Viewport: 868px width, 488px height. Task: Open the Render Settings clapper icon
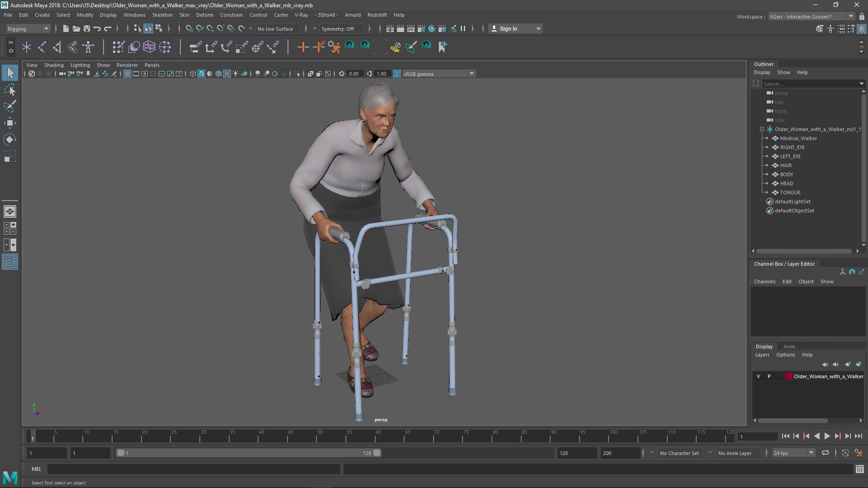click(421, 28)
